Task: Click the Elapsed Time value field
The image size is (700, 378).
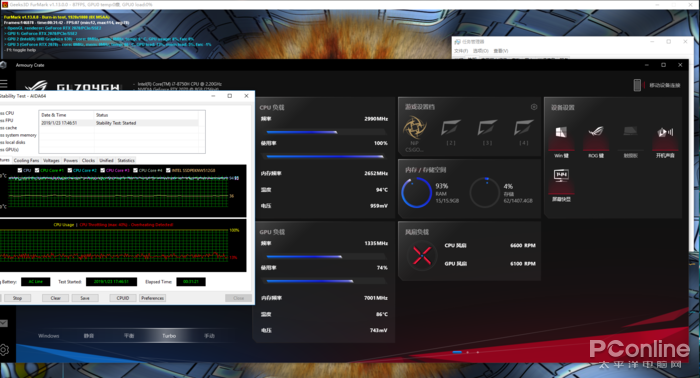Action: 191,282
